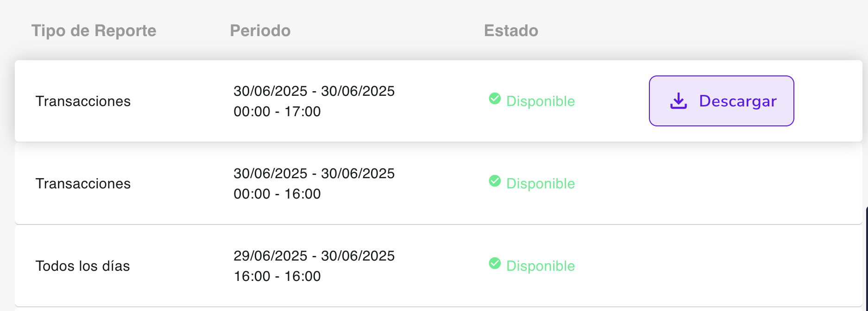Click the 00:00 - 17:00 time range
The width and height of the screenshot is (868, 311).
[277, 112]
